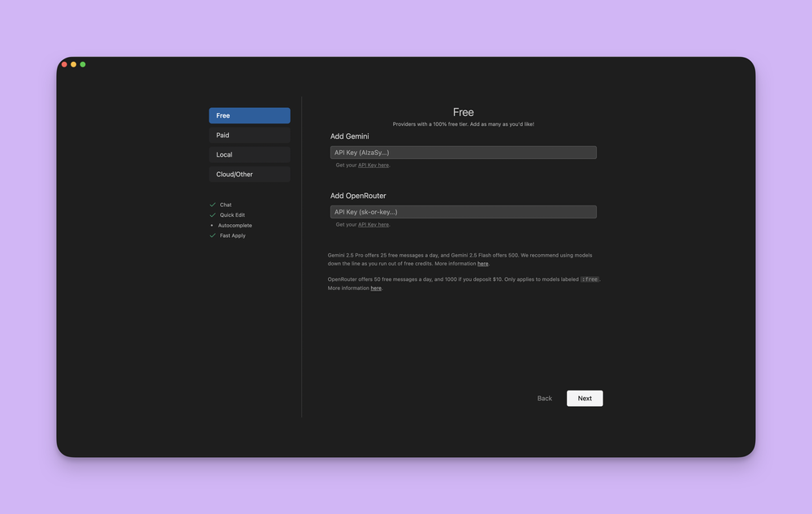Open the Gemini "API Key here" link
The width and height of the screenshot is (812, 514).
point(373,166)
